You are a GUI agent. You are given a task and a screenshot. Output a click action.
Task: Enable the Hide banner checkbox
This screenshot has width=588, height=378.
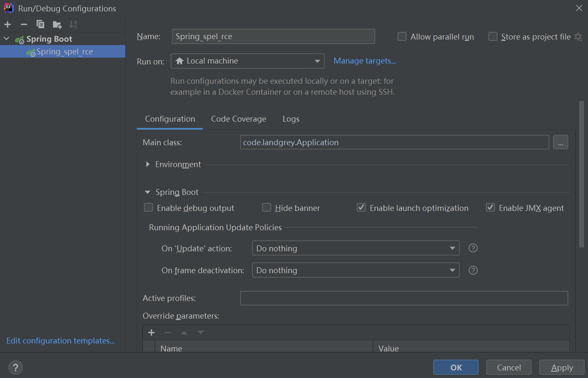[266, 208]
